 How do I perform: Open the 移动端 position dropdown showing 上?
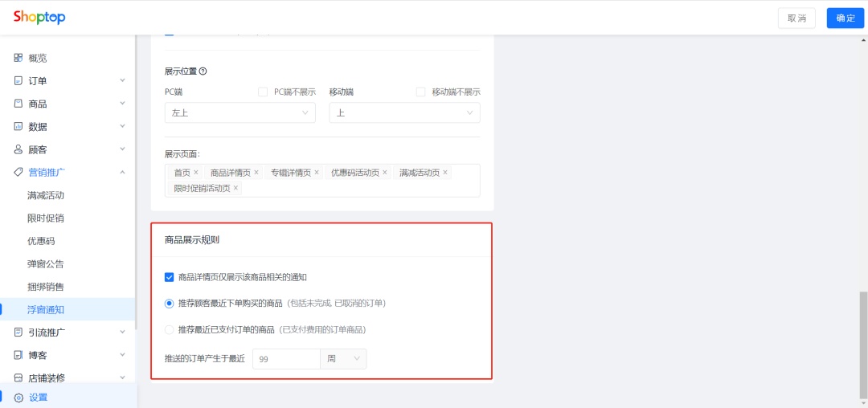(404, 112)
